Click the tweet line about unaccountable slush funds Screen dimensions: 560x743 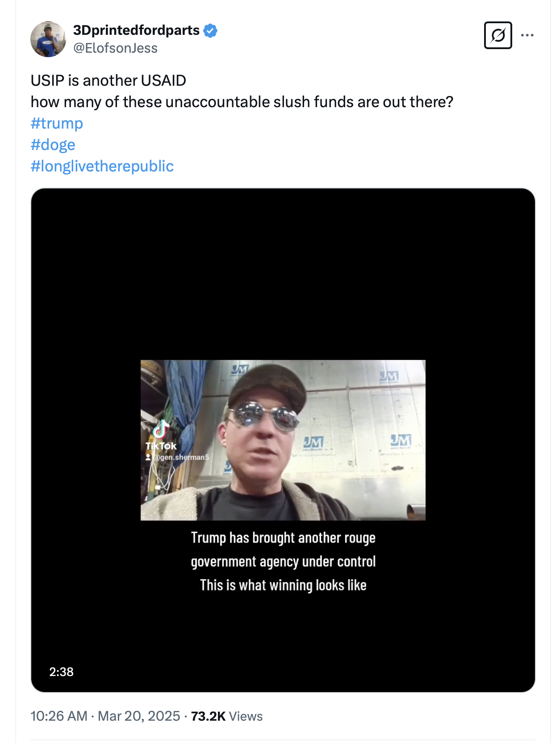[x=242, y=102]
